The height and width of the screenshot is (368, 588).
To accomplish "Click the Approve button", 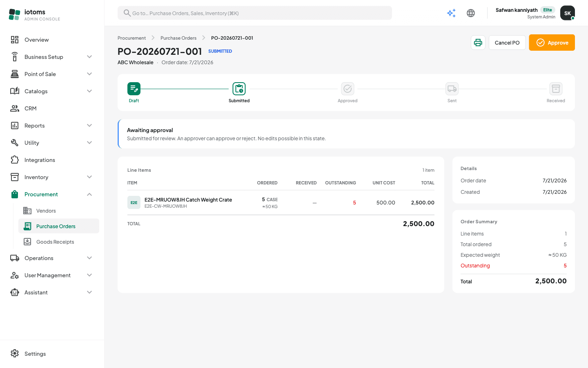I will click(x=552, y=43).
